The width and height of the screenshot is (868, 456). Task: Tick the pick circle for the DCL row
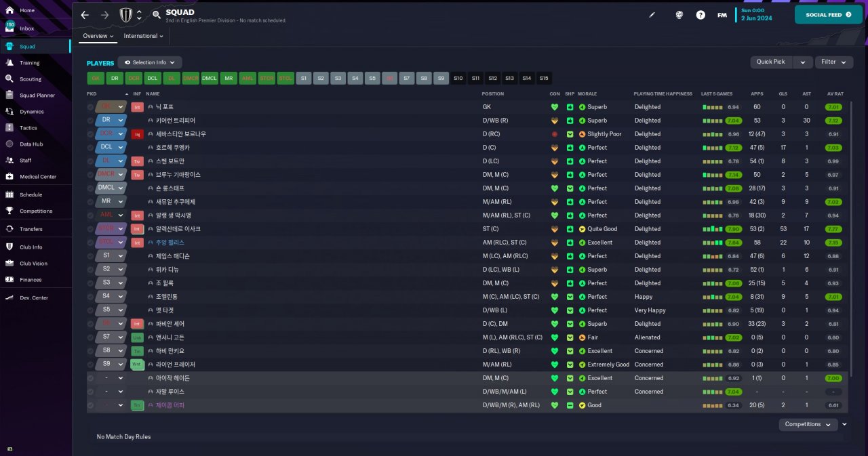(x=91, y=148)
